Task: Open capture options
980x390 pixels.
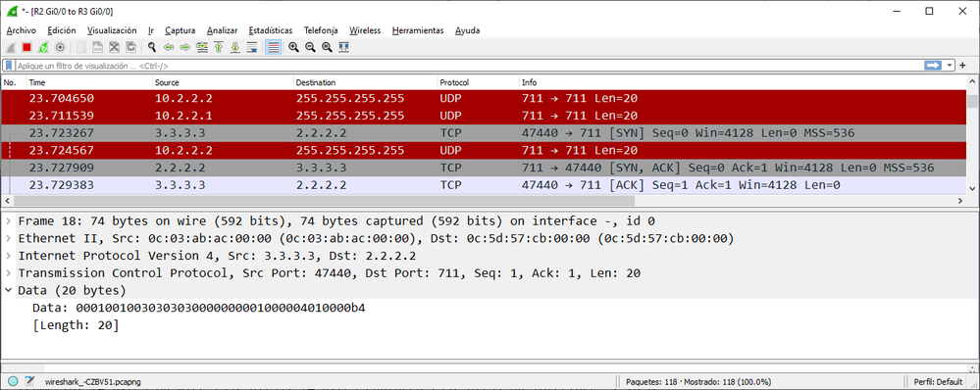Action: 60,47
